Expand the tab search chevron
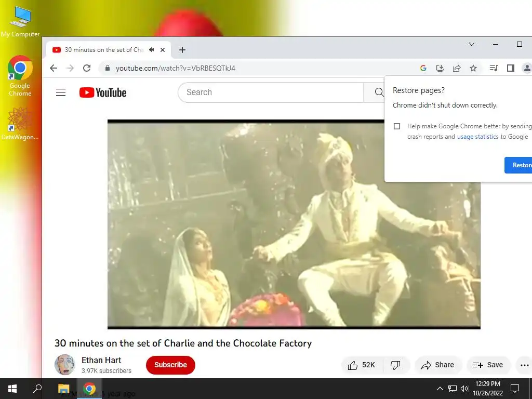This screenshot has width=532, height=399. tap(472, 44)
